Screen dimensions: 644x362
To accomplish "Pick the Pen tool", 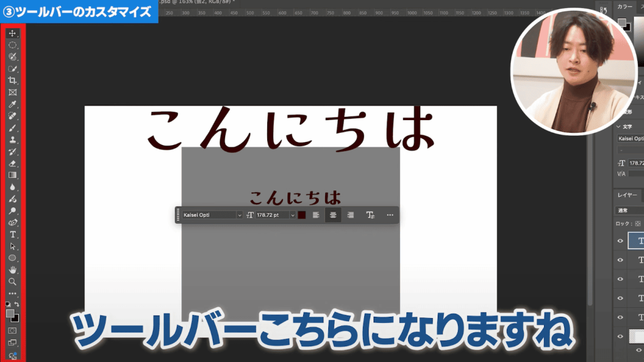I will pos(13,223).
